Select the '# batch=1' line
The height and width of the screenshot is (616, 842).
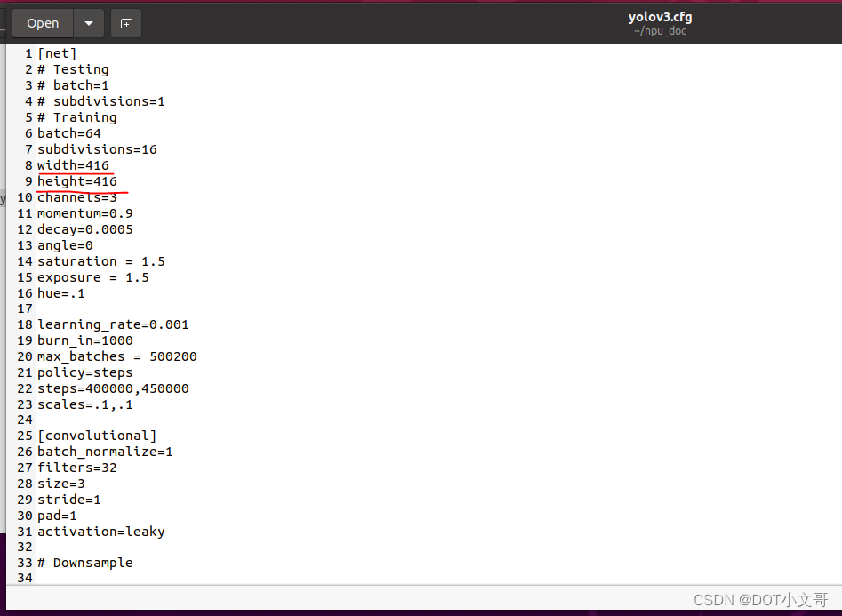pos(73,85)
